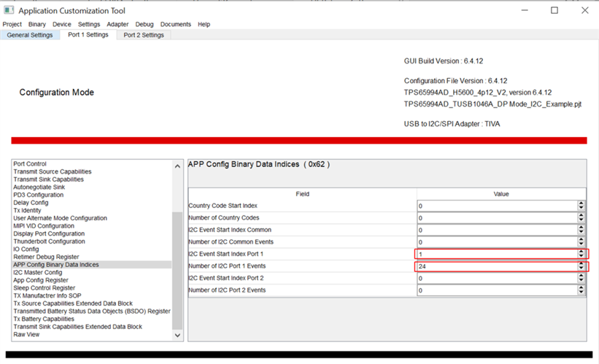Click the register list scrollbar thumb

[x=177, y=271]
